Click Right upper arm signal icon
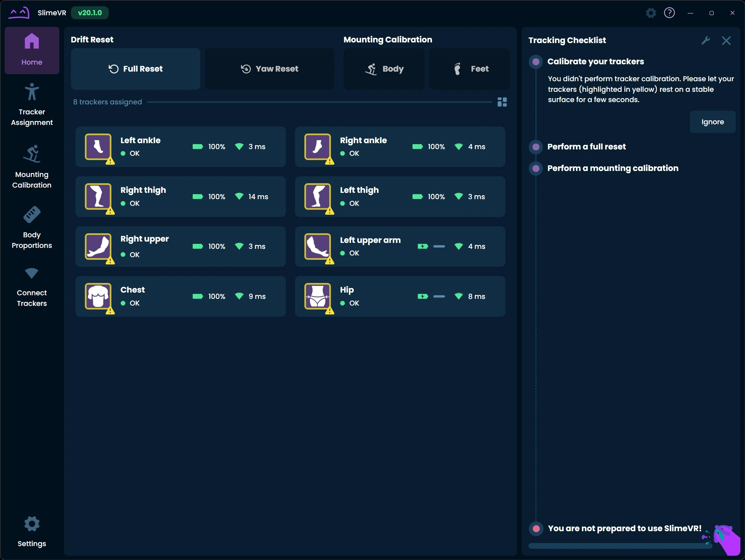The height and width of the screenshot is (560, 745). 239,246
